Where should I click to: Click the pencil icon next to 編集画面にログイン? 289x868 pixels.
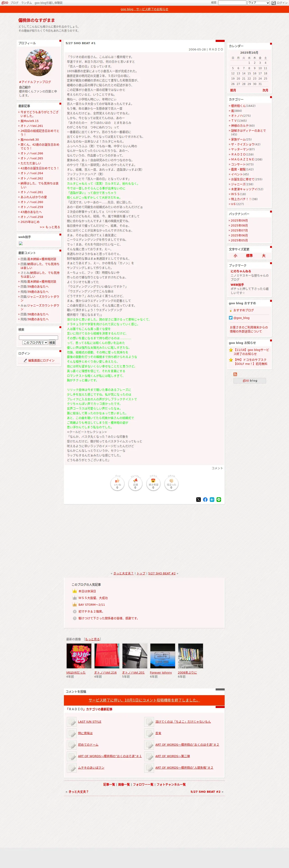pyautogui.click(x=25, y=360)
